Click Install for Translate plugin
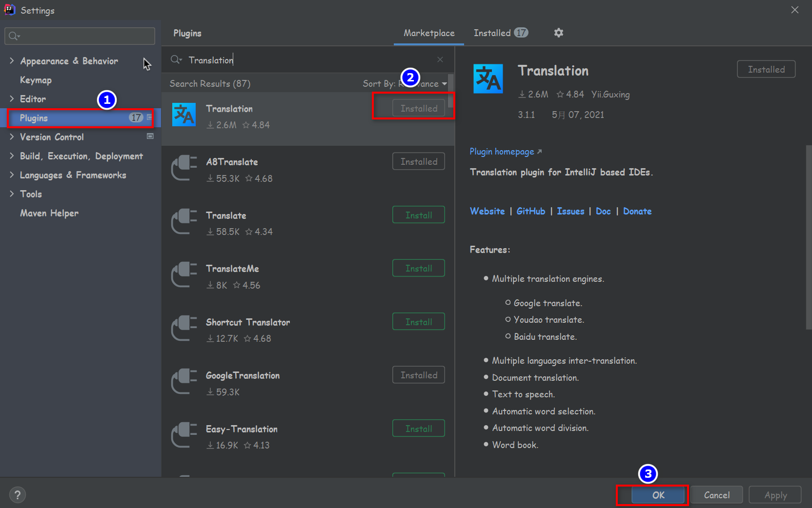This screenshot has height=508, width=812. click(419, 215)
